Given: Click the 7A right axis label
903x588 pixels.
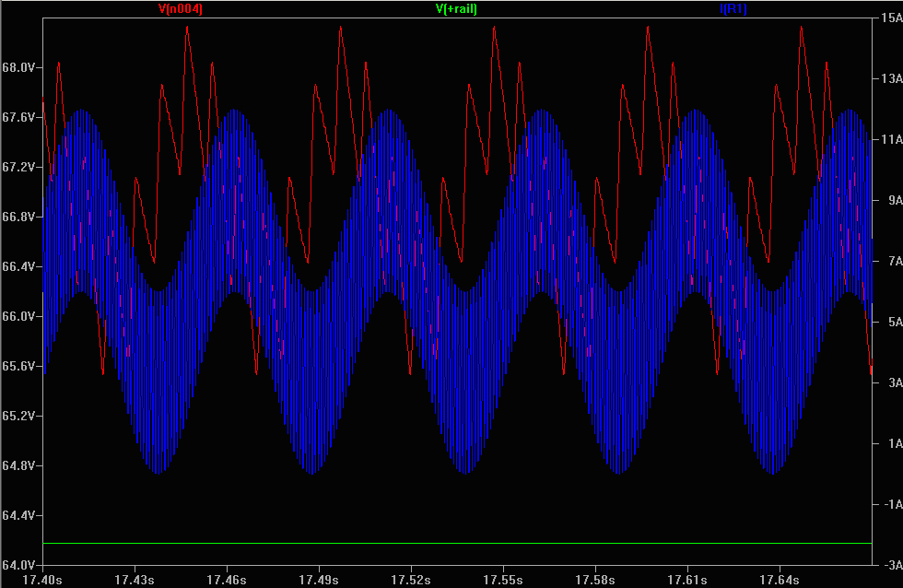Looking at the screenshot, I should pos(895,262).
